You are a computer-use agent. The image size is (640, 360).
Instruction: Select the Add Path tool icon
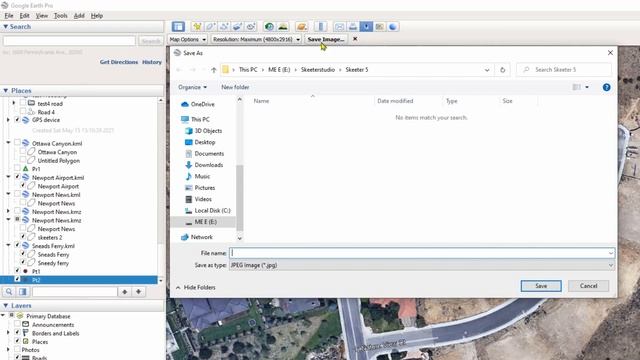click(224, 27)
